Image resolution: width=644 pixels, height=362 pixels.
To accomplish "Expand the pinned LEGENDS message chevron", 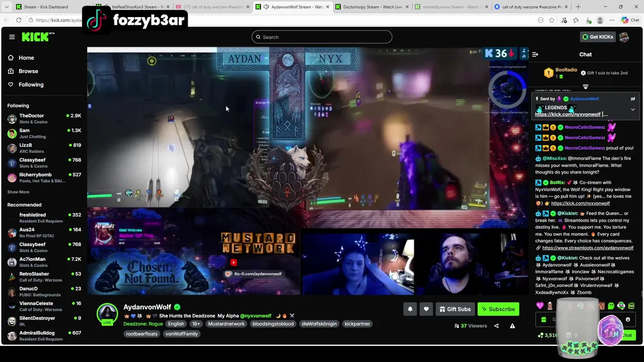I will [633, 109].
